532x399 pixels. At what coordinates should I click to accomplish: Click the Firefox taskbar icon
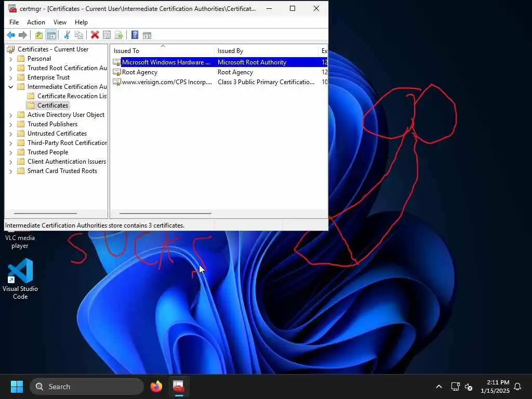(x=156, y=387)
